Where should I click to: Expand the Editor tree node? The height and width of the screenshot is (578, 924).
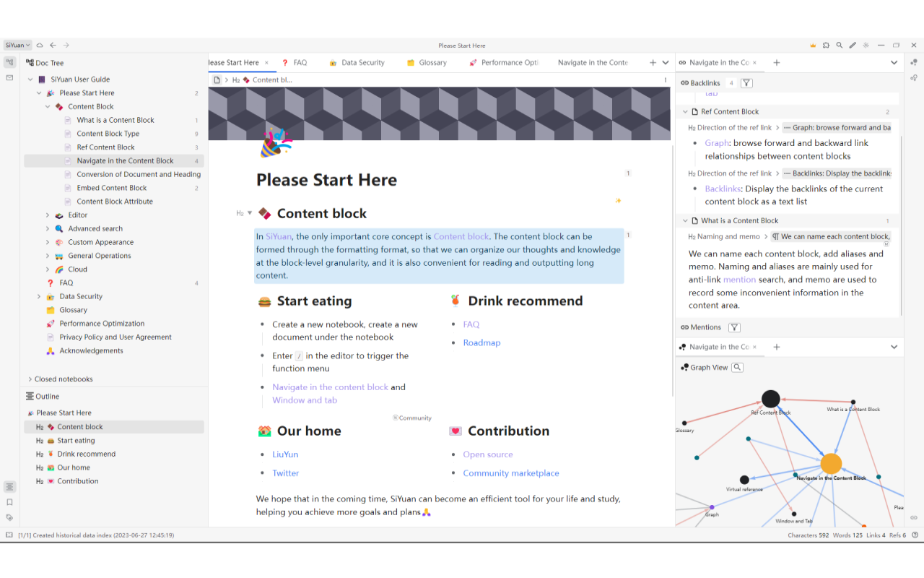click(x=48, y=215)
